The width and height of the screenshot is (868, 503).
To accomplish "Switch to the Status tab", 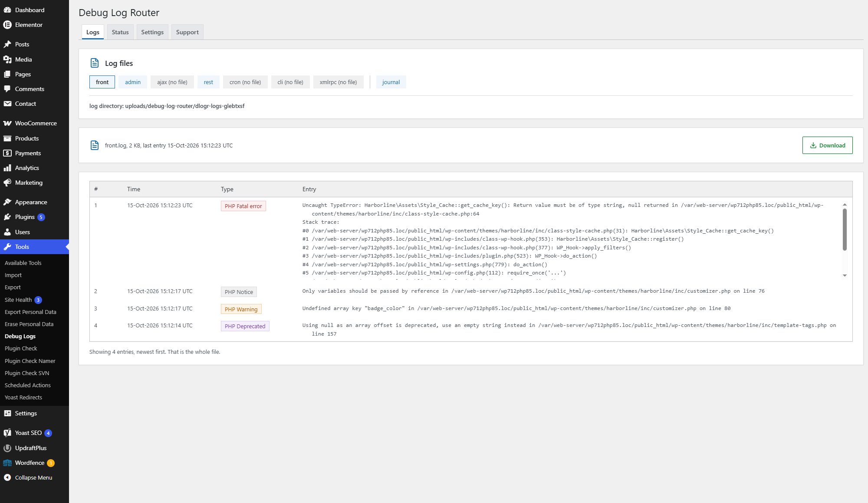I will pos(120,32).
